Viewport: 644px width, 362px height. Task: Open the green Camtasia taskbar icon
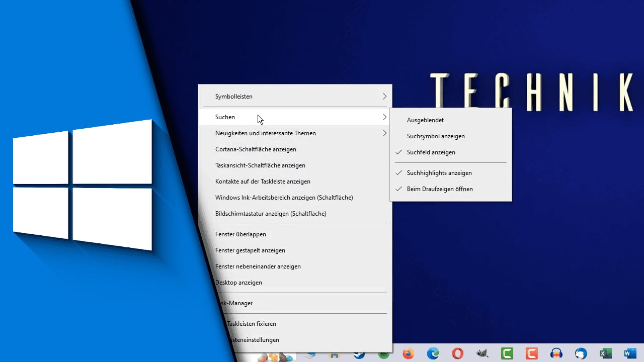(507, 353)
